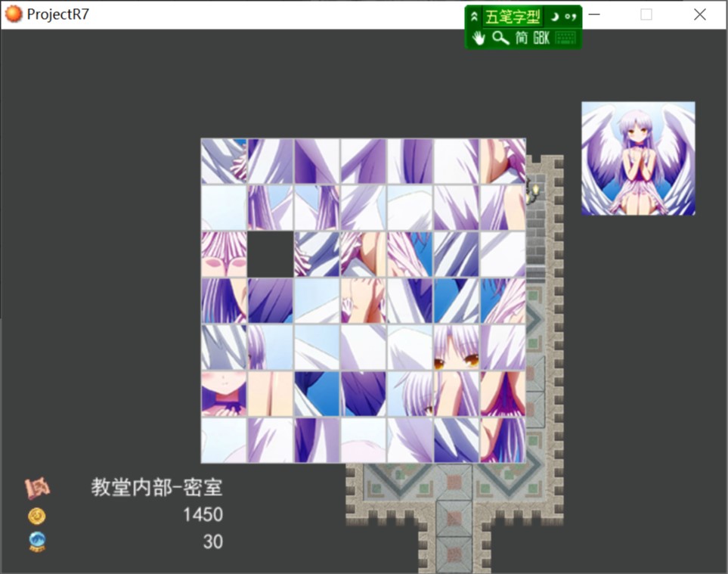
Task: Click the empty dark slot in the puzzle
Action: (270, 254)
